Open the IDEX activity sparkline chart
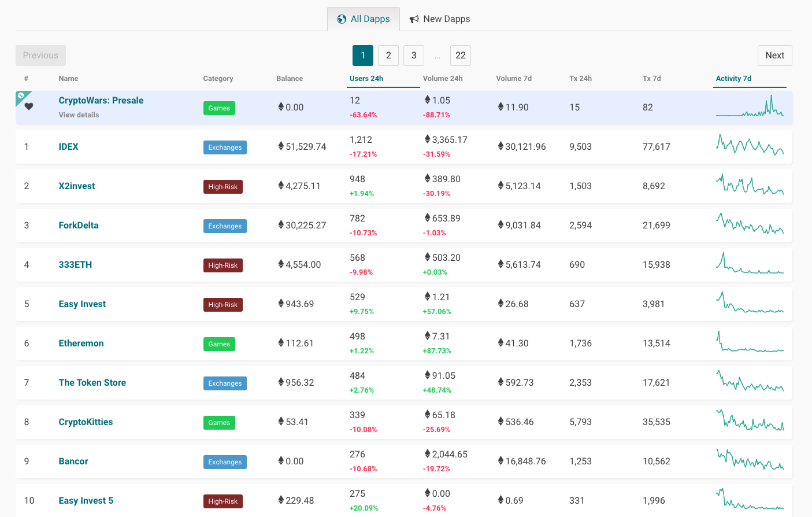 click(750, 145)
